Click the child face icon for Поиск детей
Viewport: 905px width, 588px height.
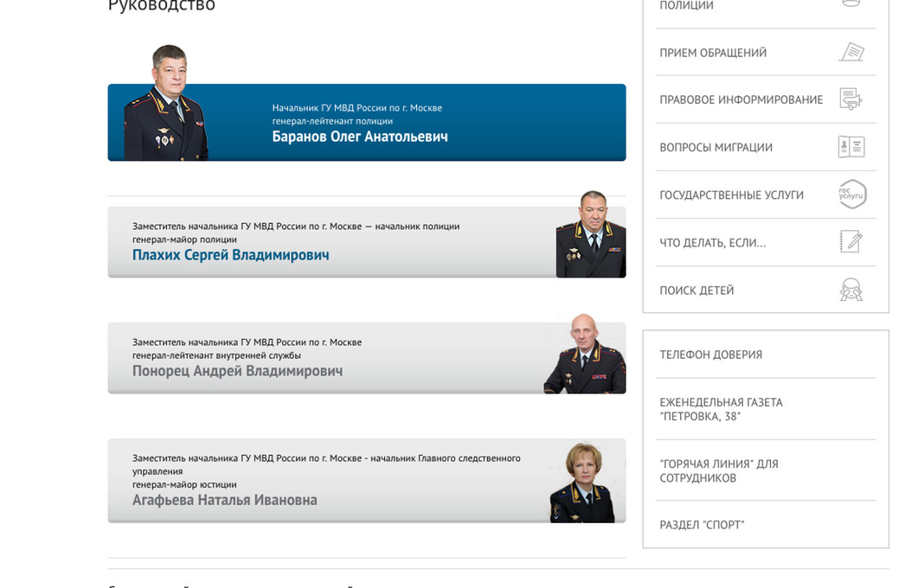click(x=851, y=290)
